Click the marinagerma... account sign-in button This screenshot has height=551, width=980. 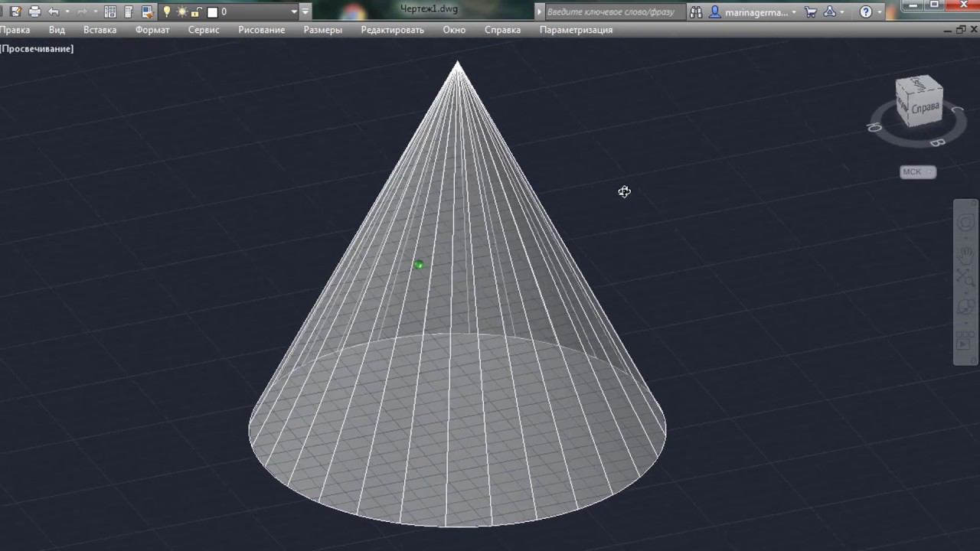click(748, 11)
